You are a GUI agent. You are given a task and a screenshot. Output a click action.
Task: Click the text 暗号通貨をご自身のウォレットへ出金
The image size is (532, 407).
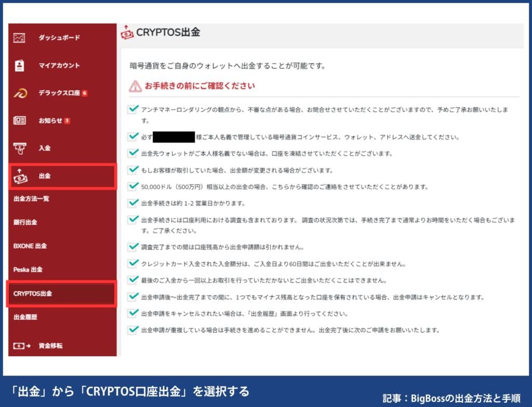228,66
